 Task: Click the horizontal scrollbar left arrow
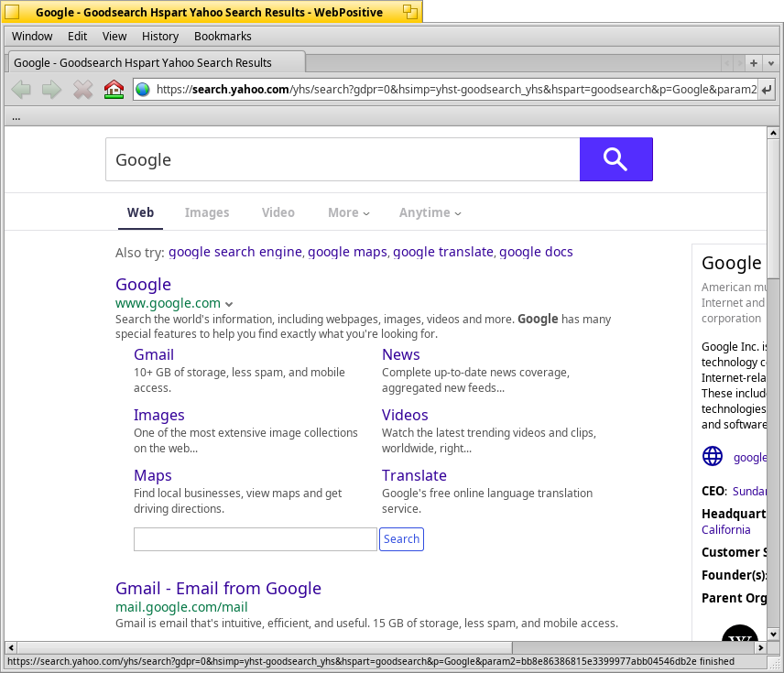[11, 647]
